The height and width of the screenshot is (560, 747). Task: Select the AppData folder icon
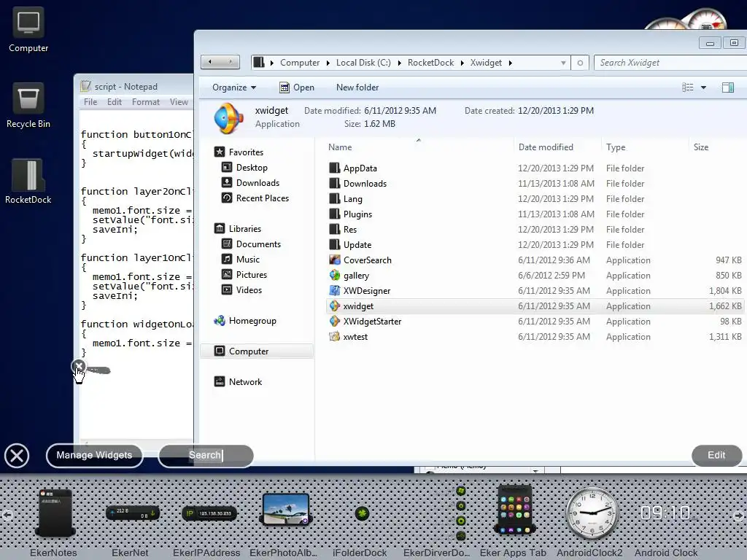coord(335,168)
